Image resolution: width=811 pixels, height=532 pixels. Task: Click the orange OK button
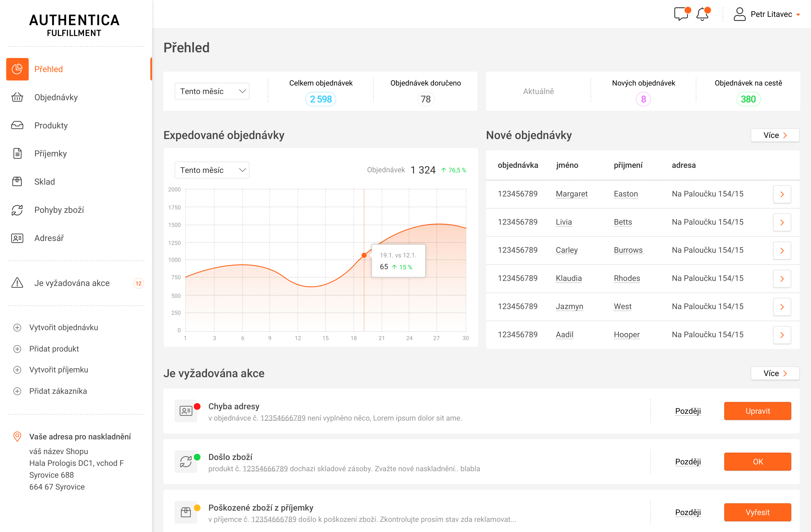tap(757, 462)
